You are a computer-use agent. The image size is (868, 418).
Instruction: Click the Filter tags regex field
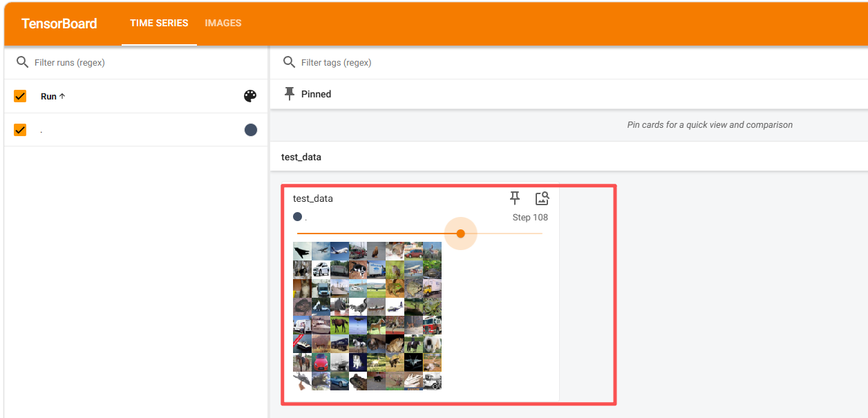pos(581,62)
